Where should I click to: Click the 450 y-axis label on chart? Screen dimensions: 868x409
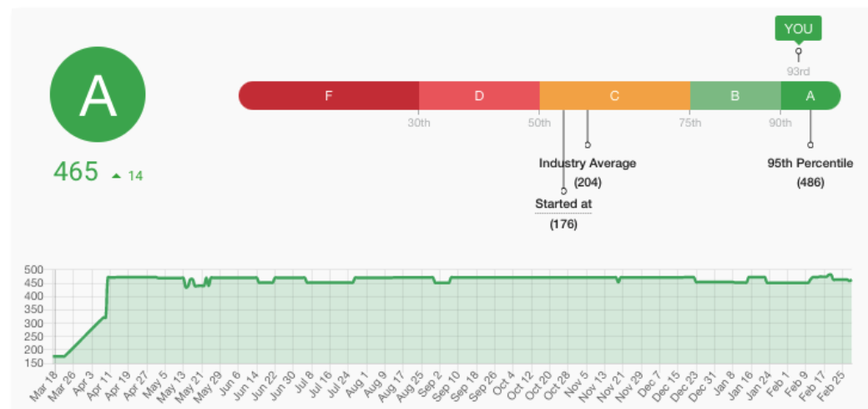coord(33,283)
